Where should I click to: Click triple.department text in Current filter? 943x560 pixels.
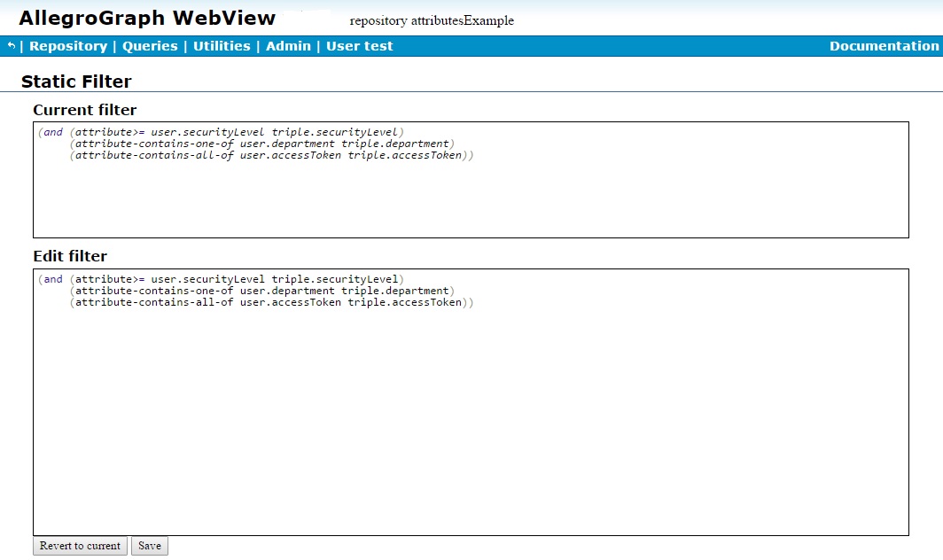click(x=395, y=144)
